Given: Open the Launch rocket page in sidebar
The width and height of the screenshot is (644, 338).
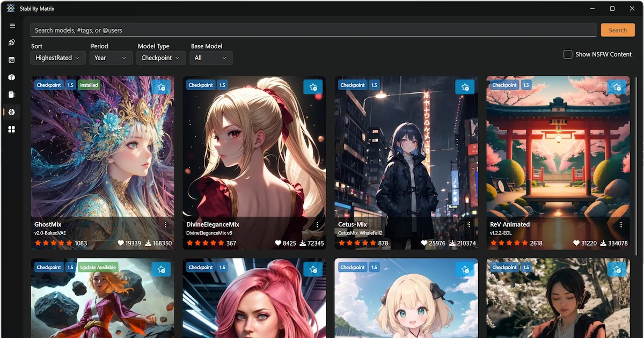Looking at the screenshot, I should pyautogui.click(x=12, y=42).
